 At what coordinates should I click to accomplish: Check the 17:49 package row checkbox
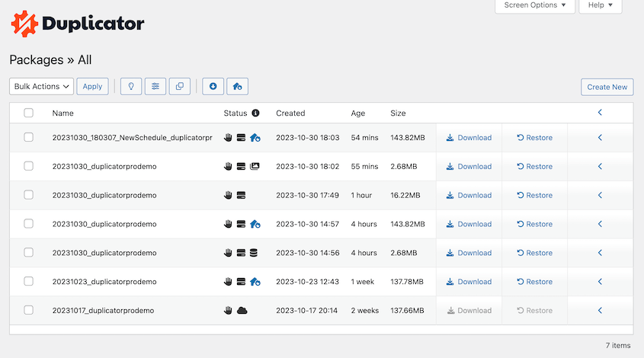tap(28, 194)
